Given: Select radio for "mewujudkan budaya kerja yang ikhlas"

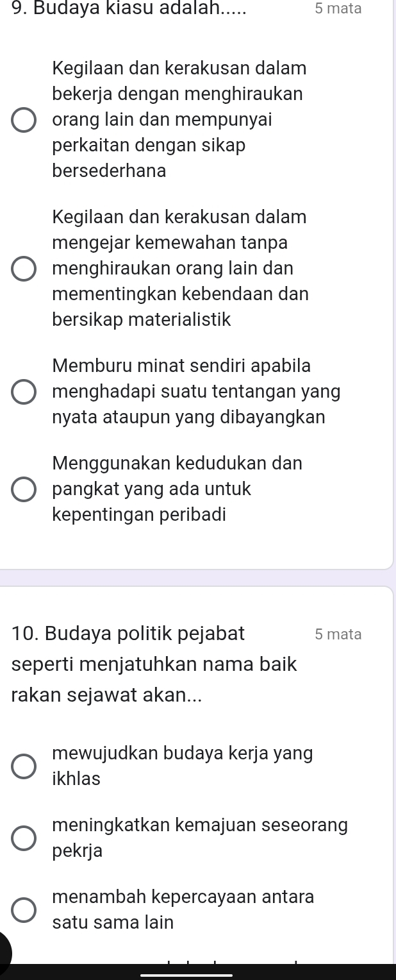Looking at the screenshot, I should pyautogui.click(x=24, y=766).
